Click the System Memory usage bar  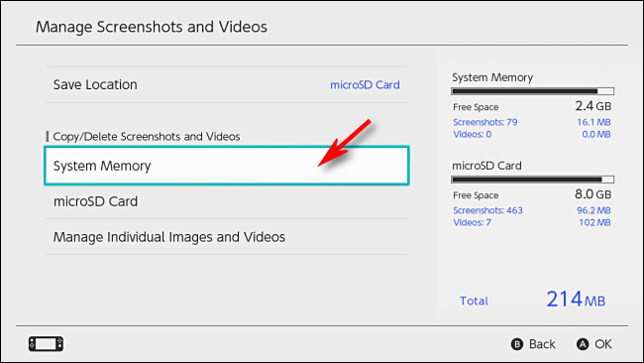pyautogui.click(x=533, y=91)
